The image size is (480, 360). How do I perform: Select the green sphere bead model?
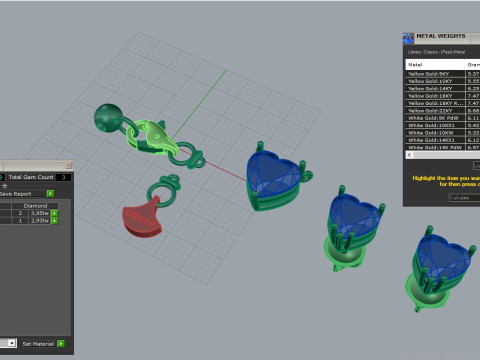point(108,118)
